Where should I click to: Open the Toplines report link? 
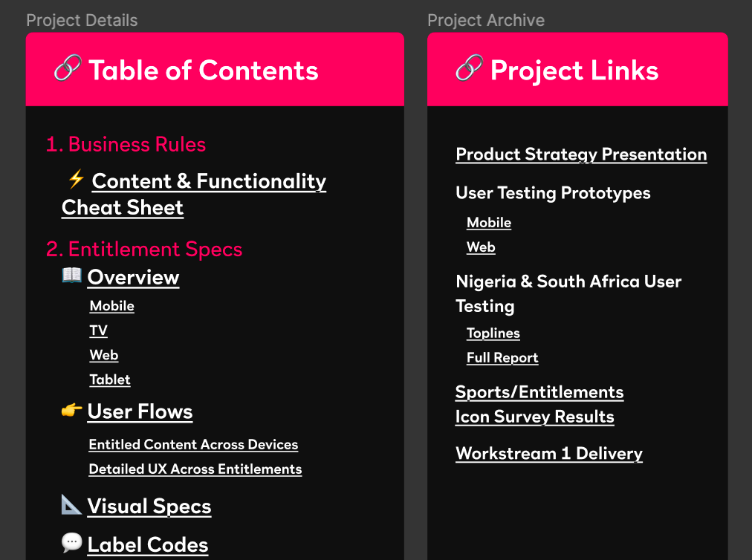coord(493,333)
